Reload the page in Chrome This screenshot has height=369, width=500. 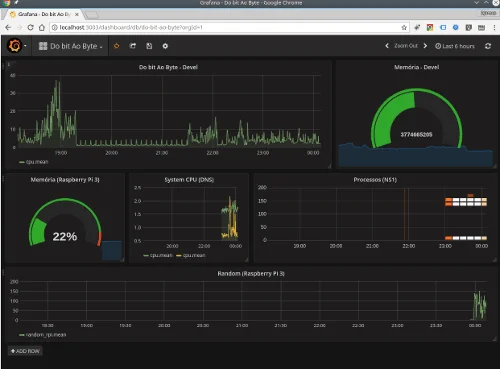tap(30, 27)
